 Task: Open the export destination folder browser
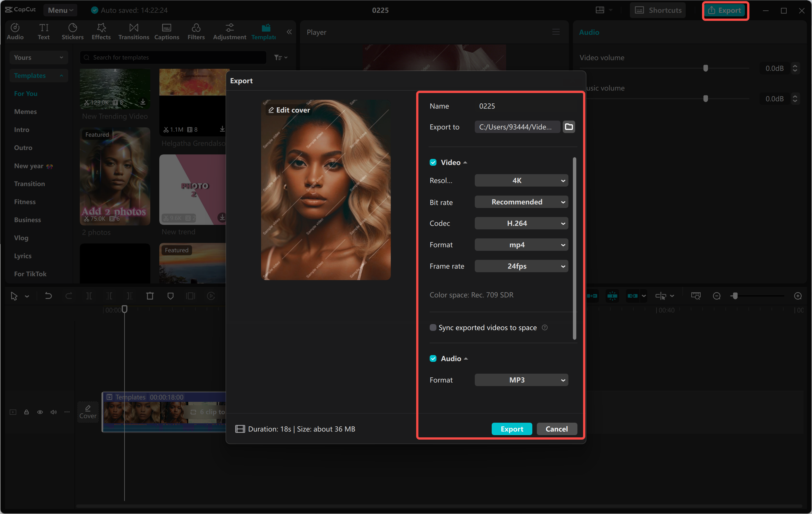569,127
